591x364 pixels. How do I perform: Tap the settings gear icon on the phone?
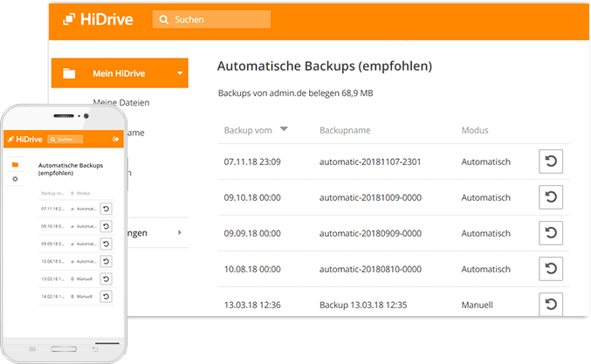(15, 179)
